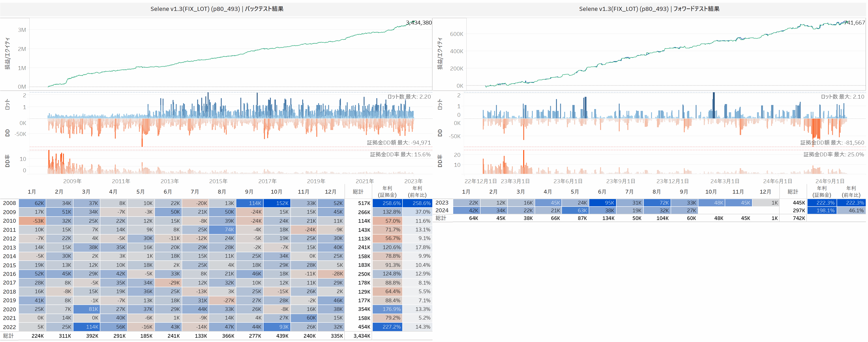
Task: Select the 258.6% 年利(証拠金) cell for 2008
Action: (387, 203)
